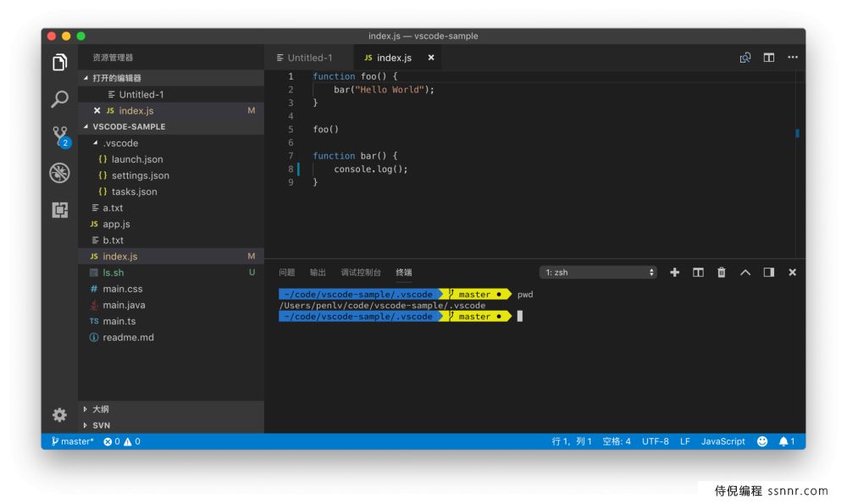Open tasks.json in the explorer

pyautogui.click(x=171, y=191)
